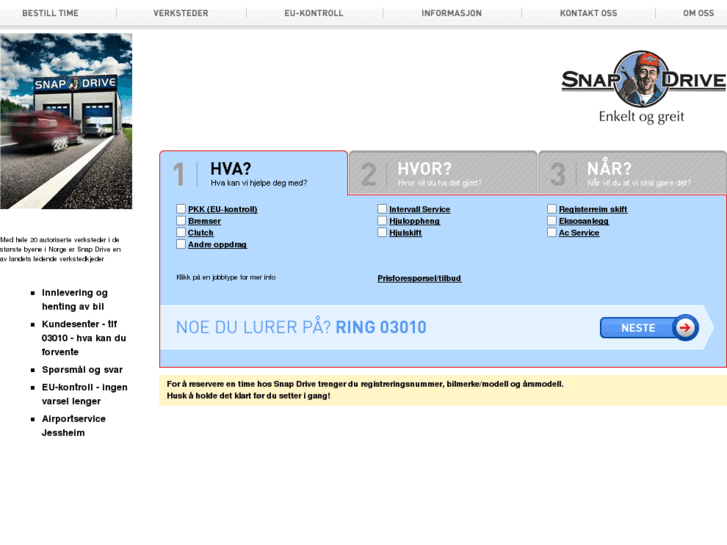Open Innlevering og henting av bil
The image size is (727, 545).
(75, 300)
